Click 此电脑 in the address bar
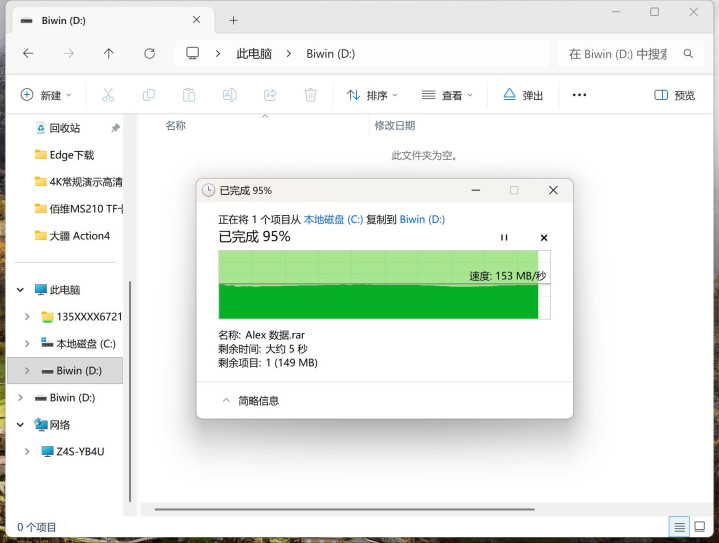 click(254, 54)
